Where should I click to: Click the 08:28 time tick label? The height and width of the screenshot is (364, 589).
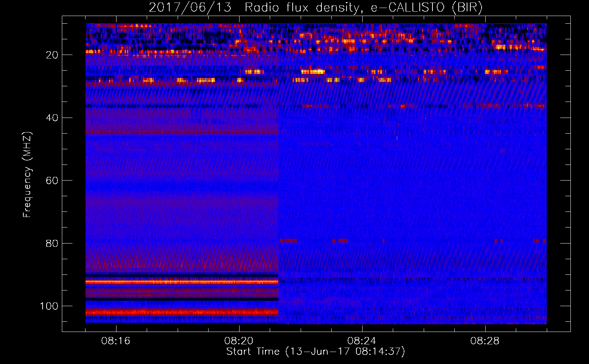(x=485, y=341)
